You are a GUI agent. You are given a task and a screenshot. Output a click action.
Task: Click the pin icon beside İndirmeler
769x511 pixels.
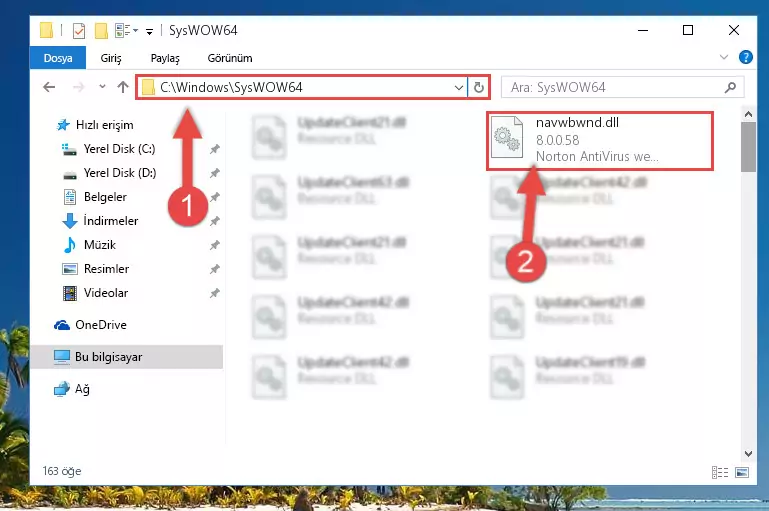214,221
